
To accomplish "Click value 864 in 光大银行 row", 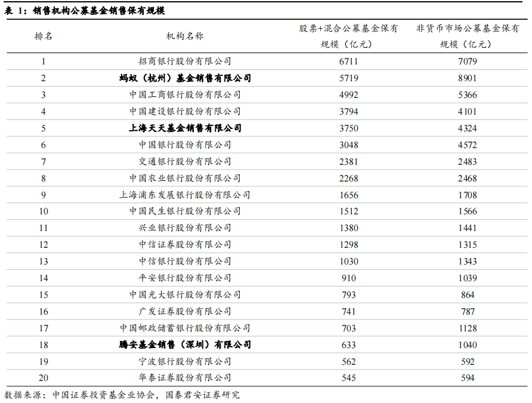I will point(468,295).
